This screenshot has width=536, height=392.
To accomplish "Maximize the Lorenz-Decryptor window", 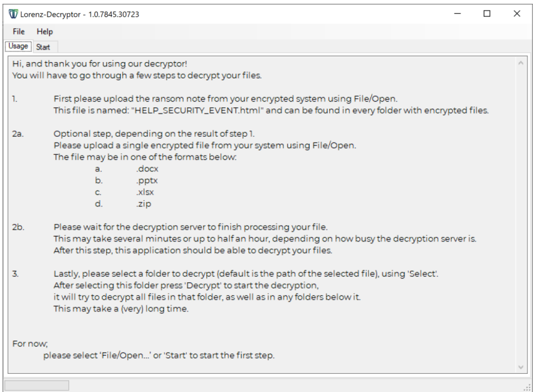I will click(x=487, y=14).
